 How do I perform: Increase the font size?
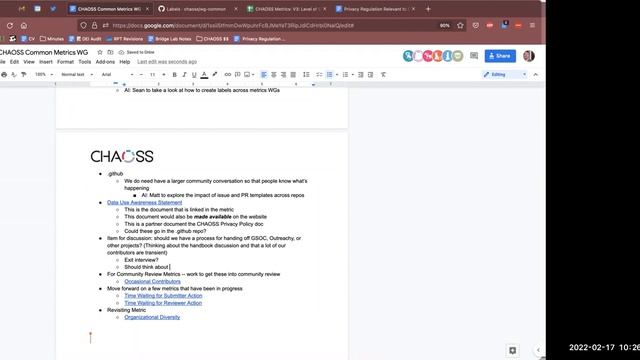(164, 75)
